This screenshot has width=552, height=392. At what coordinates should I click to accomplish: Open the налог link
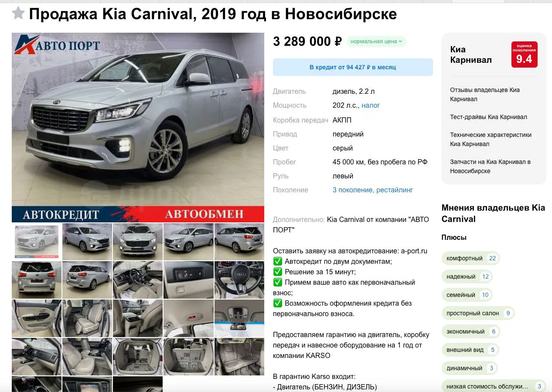coord(371,106)
